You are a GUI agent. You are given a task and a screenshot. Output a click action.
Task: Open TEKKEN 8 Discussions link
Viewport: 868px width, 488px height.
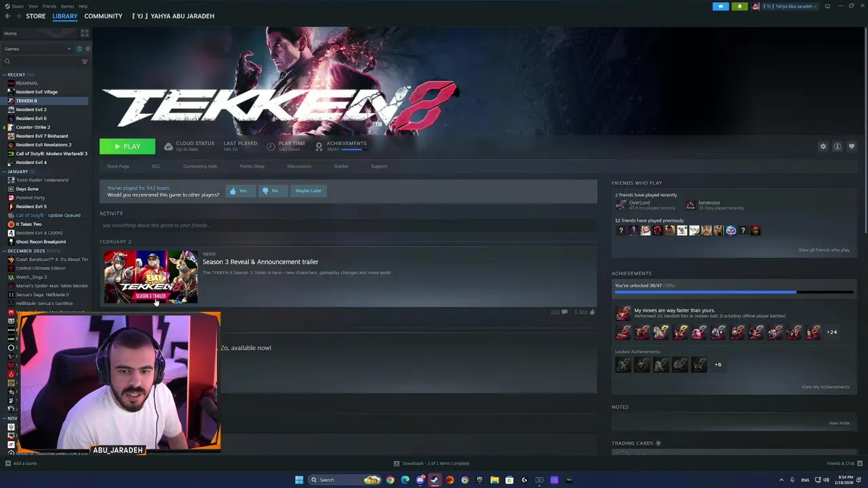pos(299,166)
